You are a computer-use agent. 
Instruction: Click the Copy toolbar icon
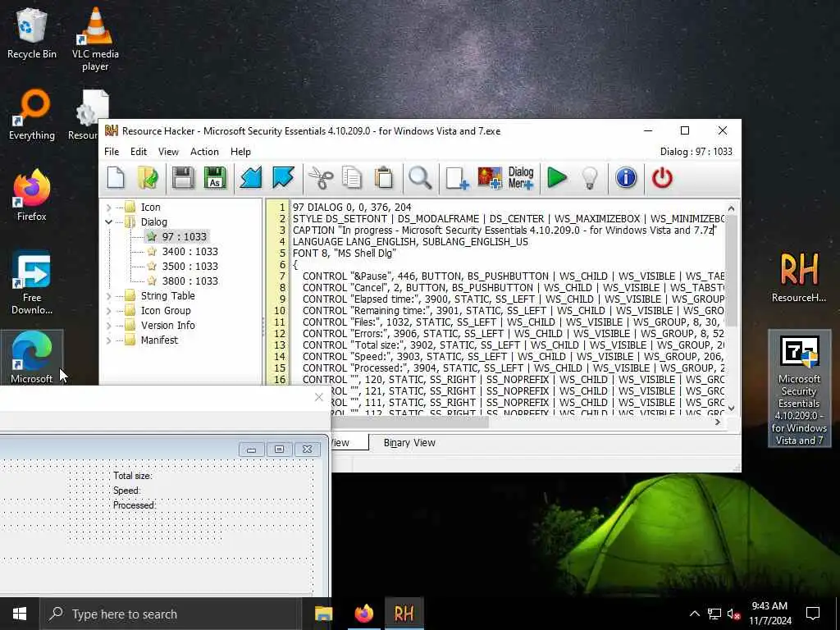click(x=352, y=178)
